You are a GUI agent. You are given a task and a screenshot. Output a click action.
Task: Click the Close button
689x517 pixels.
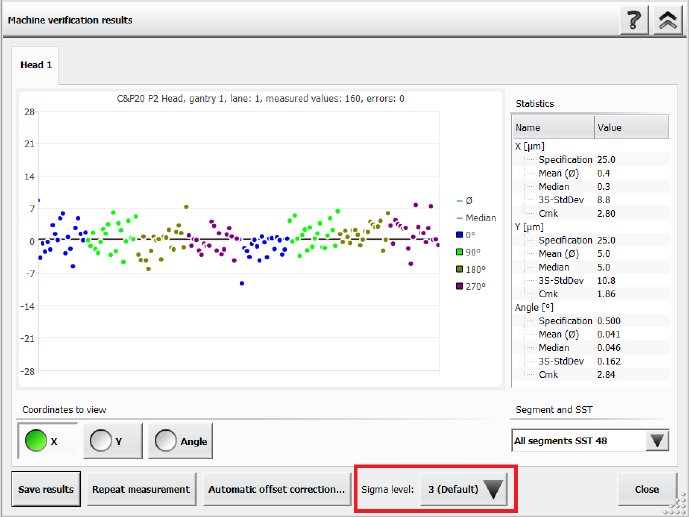(646, 489)
